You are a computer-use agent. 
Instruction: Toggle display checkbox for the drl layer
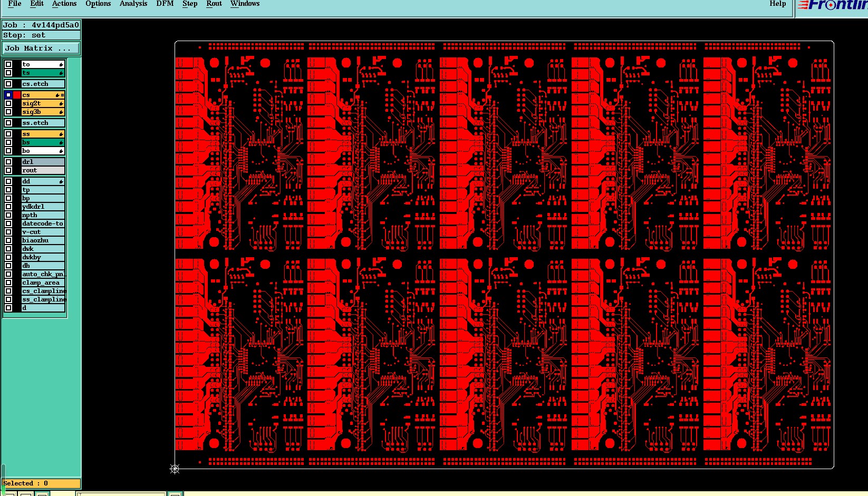tap(8, 162)
